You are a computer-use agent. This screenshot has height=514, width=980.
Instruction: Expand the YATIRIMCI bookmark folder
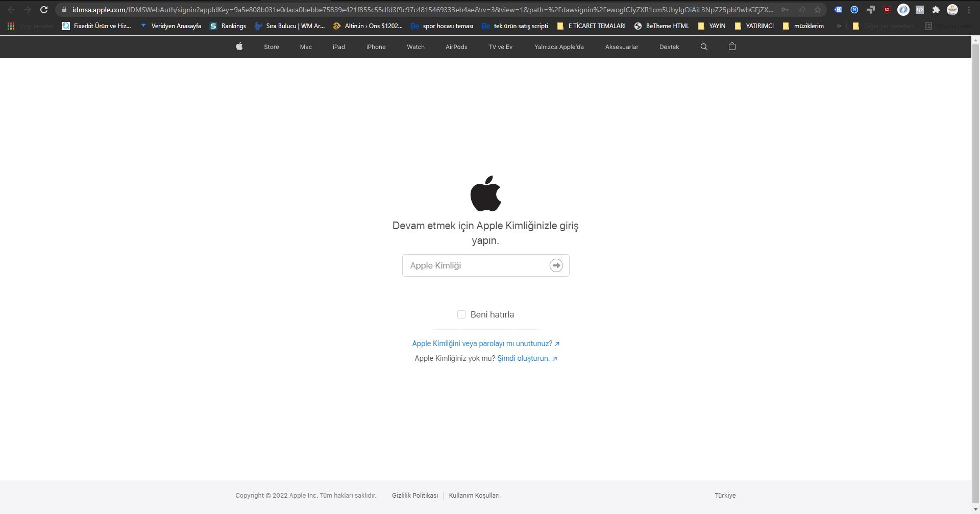tap(754, 26)
